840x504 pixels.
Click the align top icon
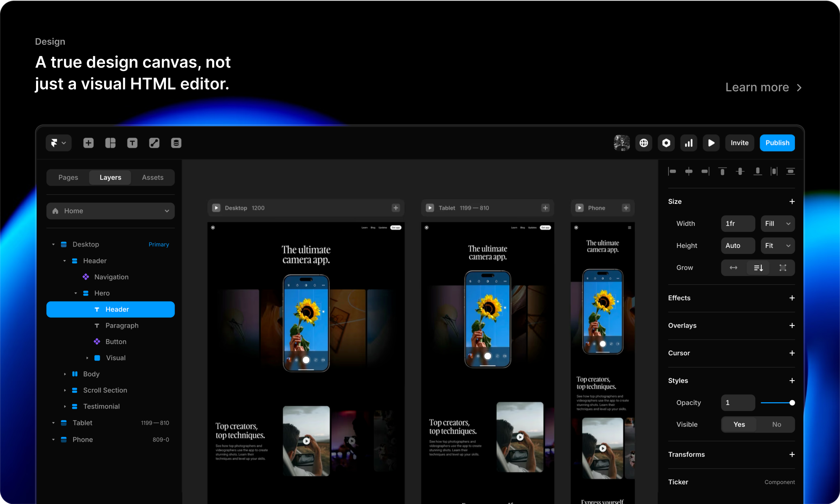[x=722, y=171]
